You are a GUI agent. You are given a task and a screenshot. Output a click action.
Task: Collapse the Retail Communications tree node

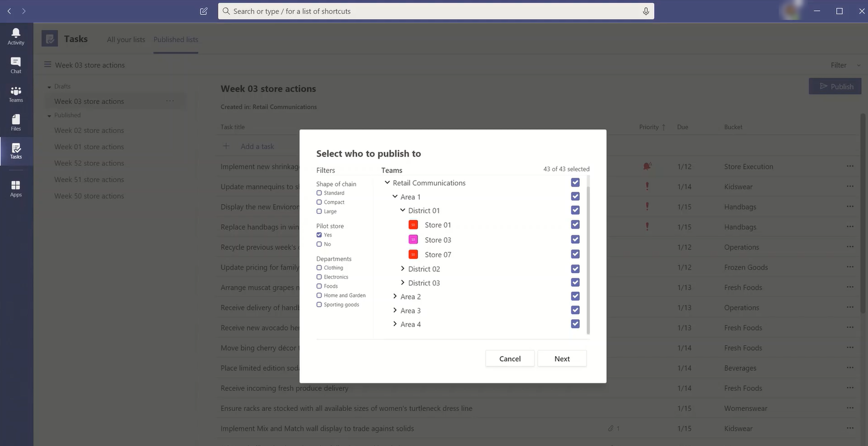[387, 183]
